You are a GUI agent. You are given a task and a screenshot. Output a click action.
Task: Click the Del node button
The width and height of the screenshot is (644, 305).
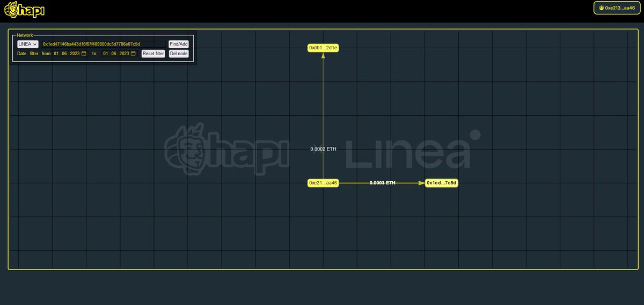click(x=179, y=54)
